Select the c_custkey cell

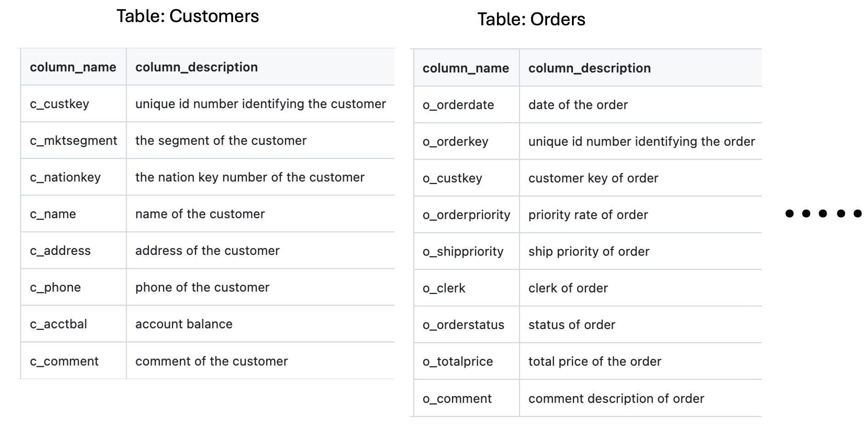pos(59,104)
